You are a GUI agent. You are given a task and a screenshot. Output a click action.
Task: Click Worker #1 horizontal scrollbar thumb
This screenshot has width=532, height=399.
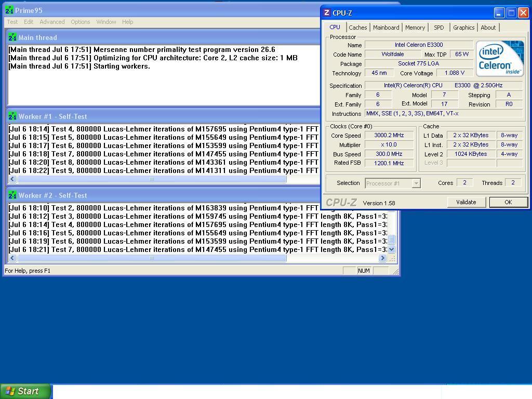[x=152, y=179]
